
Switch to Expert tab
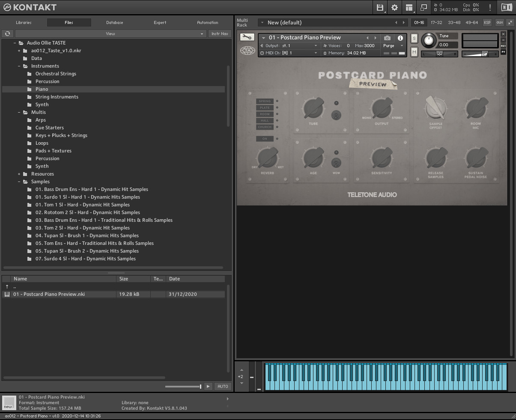160,23
